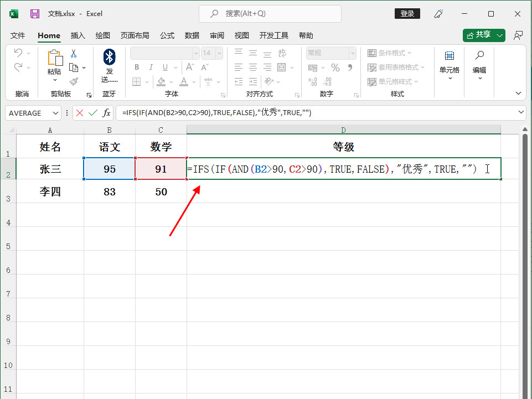This screenshot has width=532, height=399.
Task: Toggle top vertical alignment
Action: 239,52
